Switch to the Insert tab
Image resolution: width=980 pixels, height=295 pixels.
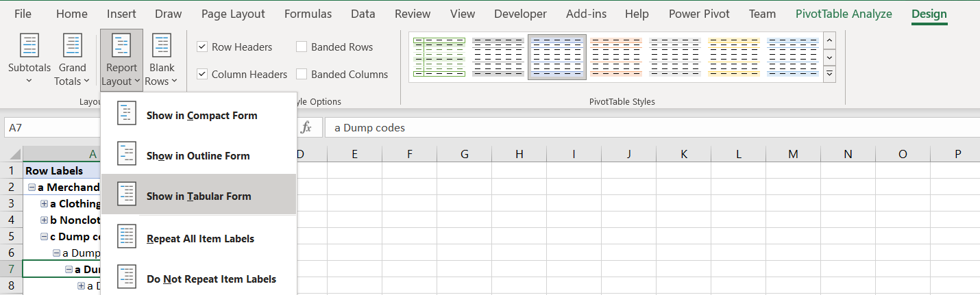pyautogui.click(x=121, y=14)
